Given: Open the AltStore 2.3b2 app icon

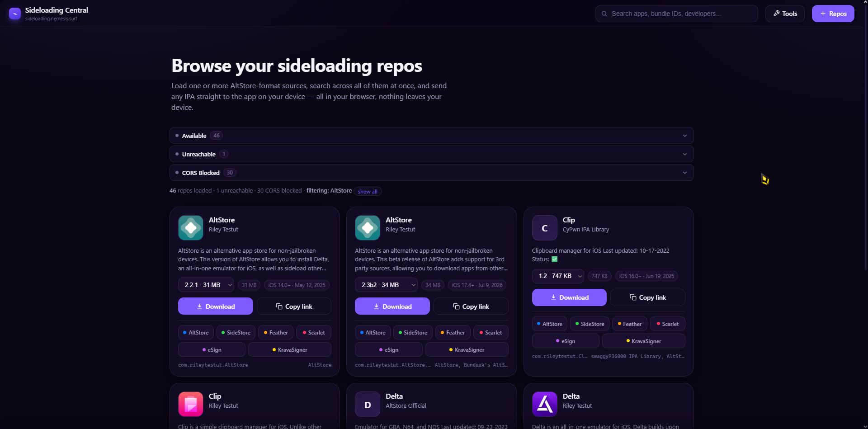Looking at the screenshot, I should (368, 228).
